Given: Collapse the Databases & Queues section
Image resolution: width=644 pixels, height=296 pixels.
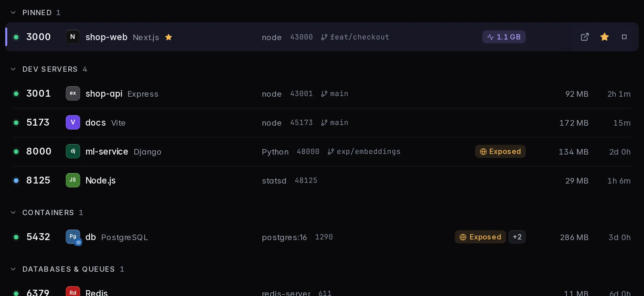Looking at the screenshot, I should [13, 269].
